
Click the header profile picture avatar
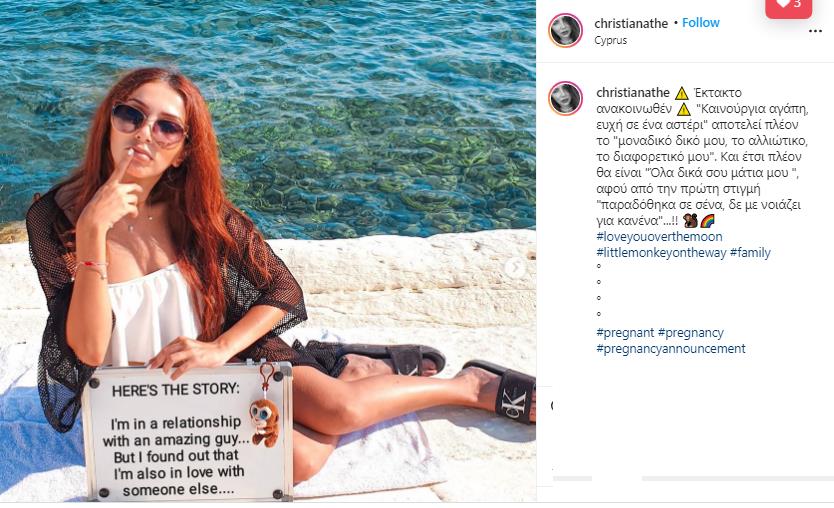565,30
